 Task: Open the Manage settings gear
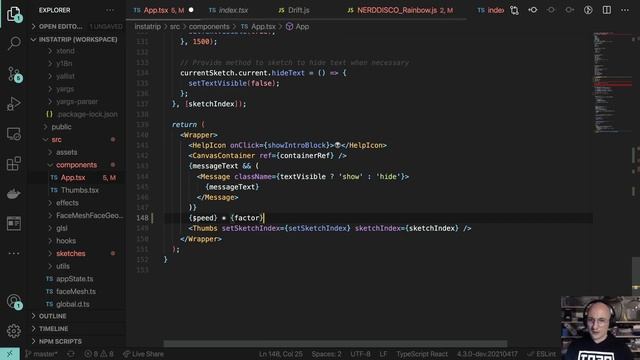14,331
